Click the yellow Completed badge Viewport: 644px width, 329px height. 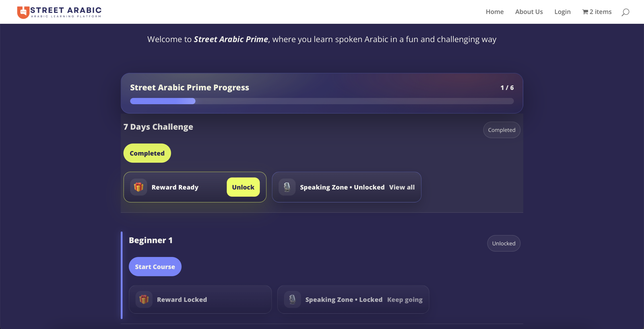(x=147, y=153)
